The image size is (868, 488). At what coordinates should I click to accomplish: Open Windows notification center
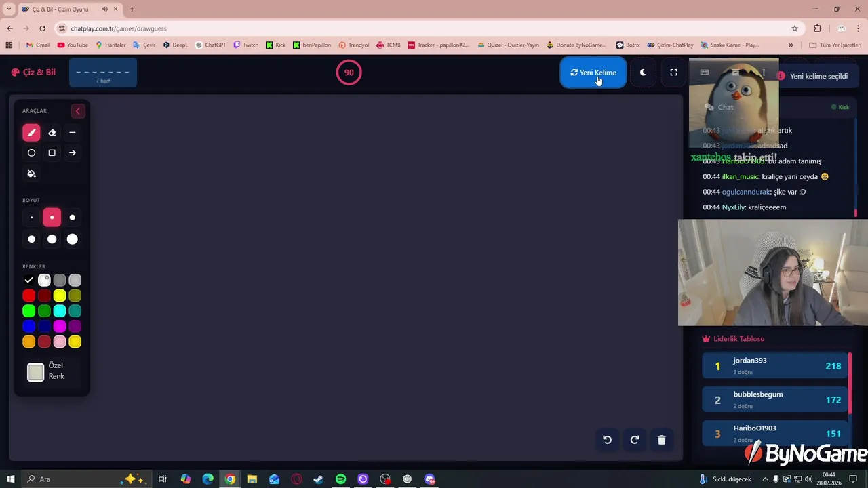(853, 479)
